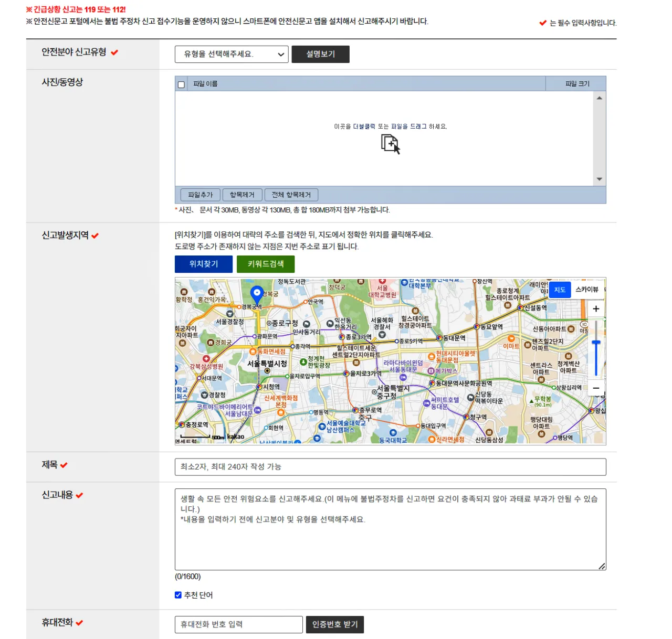Click the 항목제거 button
Screen dimensions: 672x639
point(242,195)
